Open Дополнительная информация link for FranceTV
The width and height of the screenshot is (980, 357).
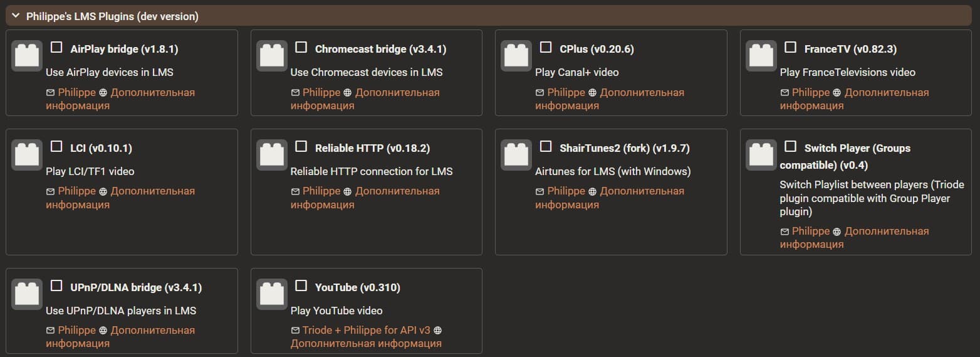(x=886, y=92)
